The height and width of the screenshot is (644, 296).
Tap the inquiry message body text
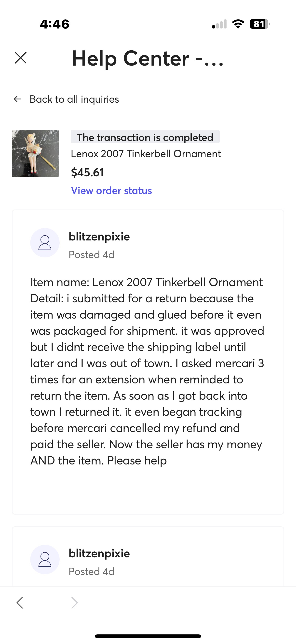coord(147,371)
